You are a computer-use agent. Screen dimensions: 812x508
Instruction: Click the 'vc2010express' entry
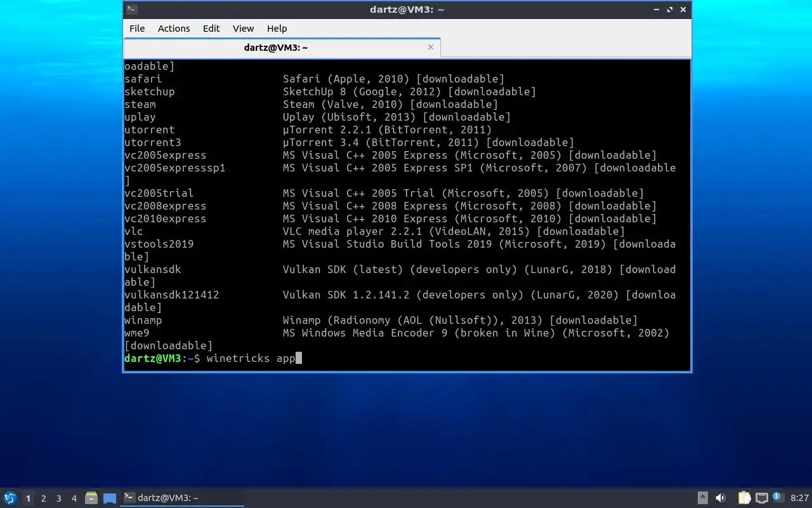(x=165, y=218)
